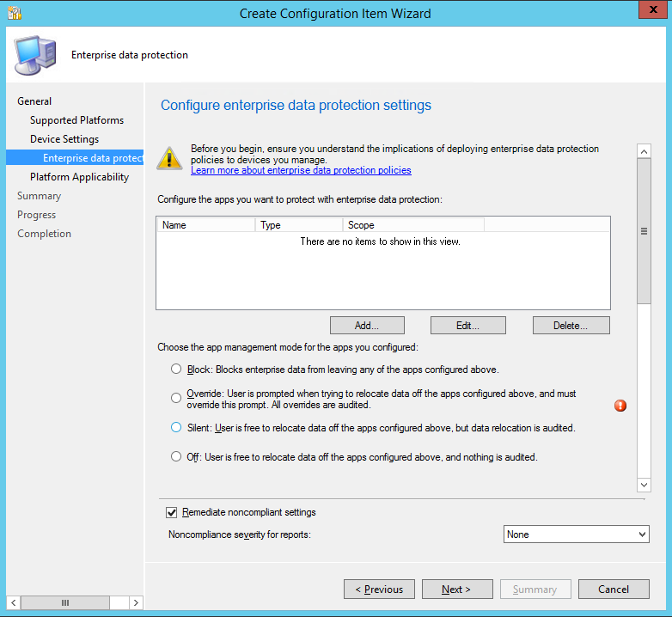Image resolution: width=672 pixels, height=617 pixels.
Task: Click the computer icon in wizard header
Action: click(34, 57)
